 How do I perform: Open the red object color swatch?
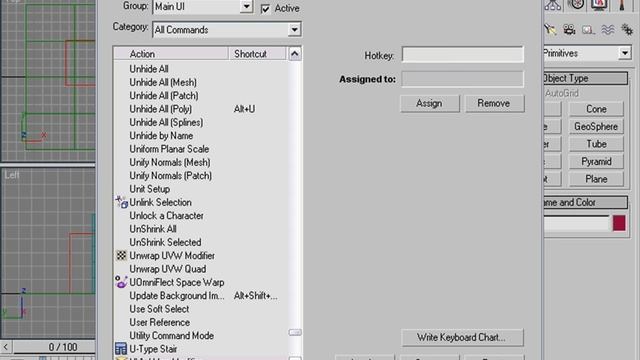(619, 223)
